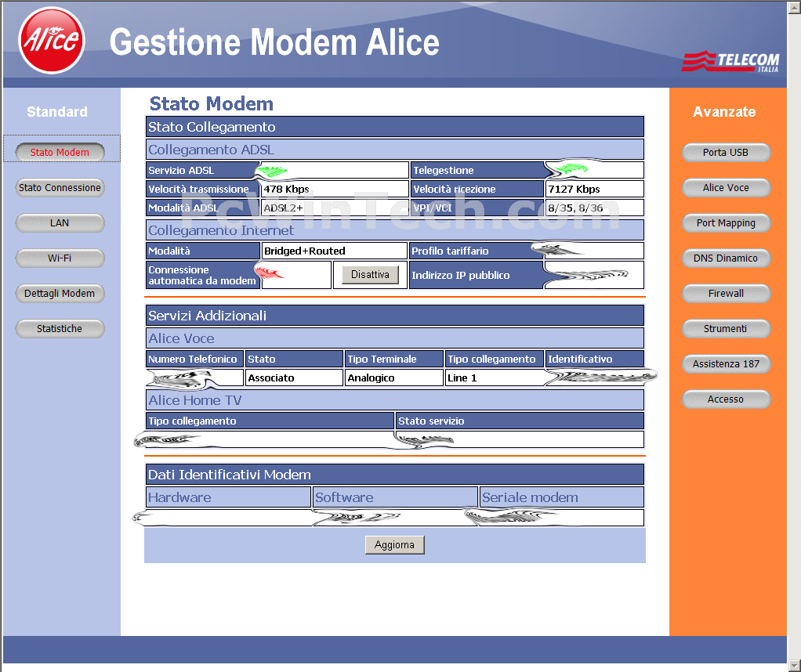This screenshot has height=672, width=801.
Task: Select the Bridged+Routed value
Action: [x=304, y=251]
